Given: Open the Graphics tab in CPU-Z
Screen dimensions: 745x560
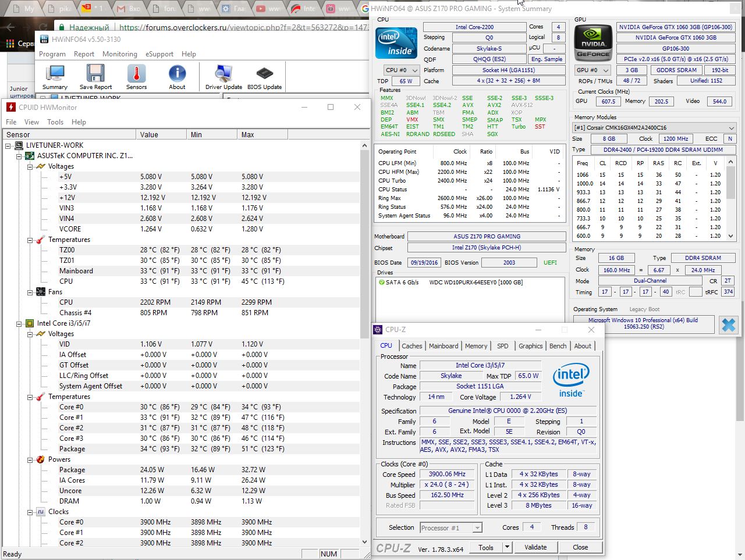Looking at the screenshot, I should point(531,346).
